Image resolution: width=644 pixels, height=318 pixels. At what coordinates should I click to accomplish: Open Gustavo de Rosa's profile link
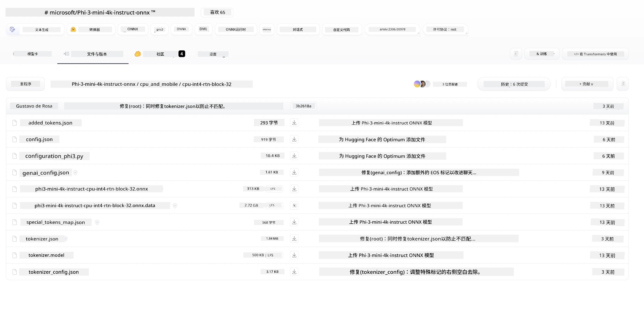coord(34,106)
